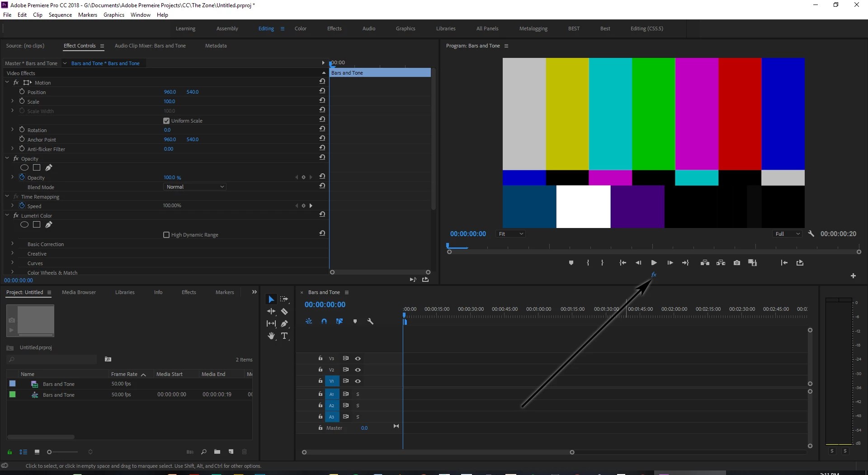Hide track V1 with eye icon

tap(358, 381)
